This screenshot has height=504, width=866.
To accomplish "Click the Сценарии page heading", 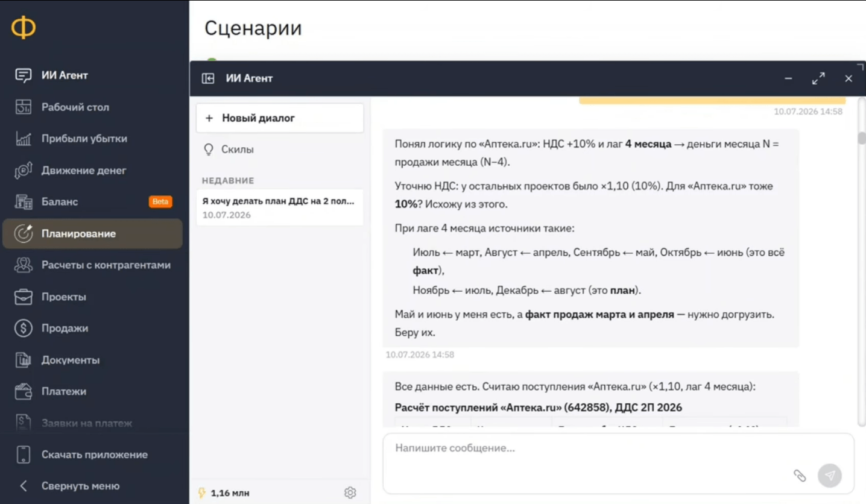I will coord(253,28).
